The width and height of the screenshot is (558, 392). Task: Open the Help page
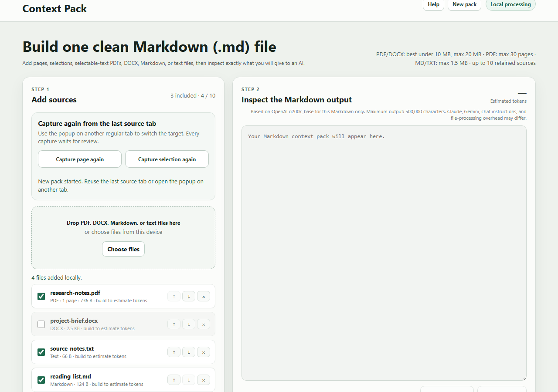(433, 4)
